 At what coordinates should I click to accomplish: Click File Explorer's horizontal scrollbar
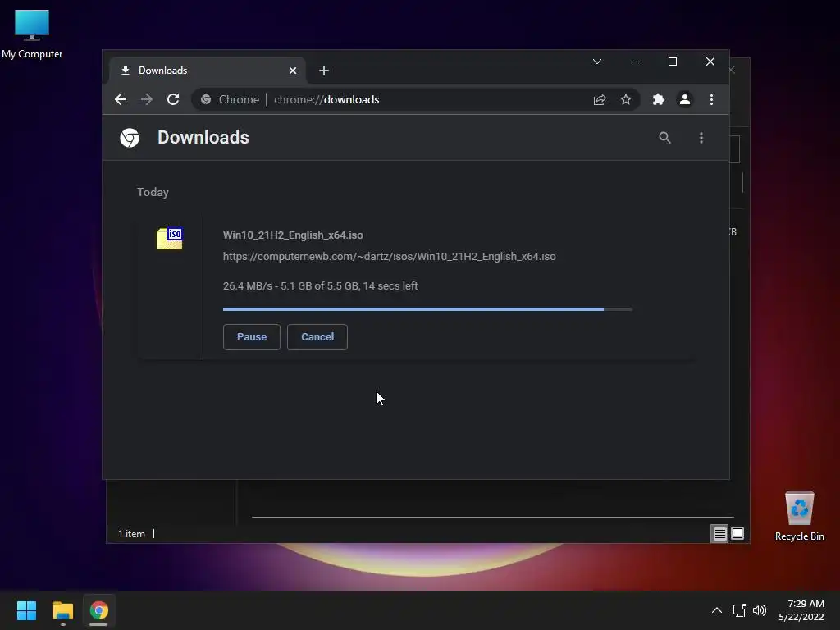pos(492,518)
